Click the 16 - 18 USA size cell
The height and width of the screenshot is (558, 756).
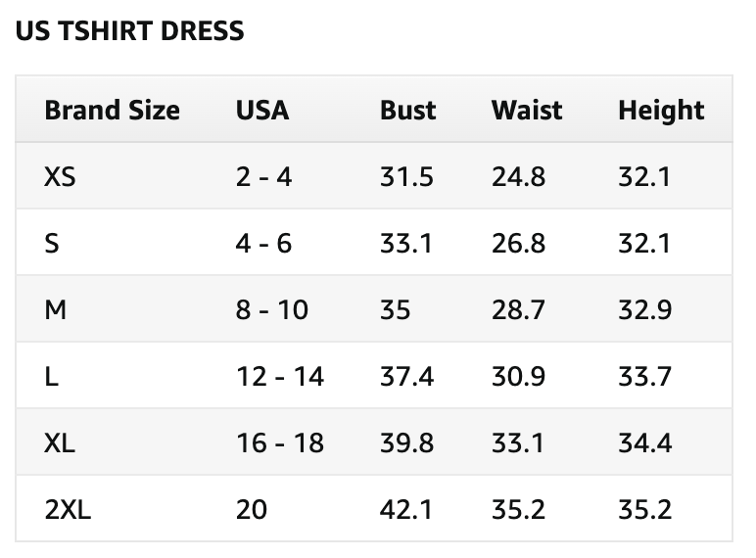pyautogui.click(x=280, y=442)
